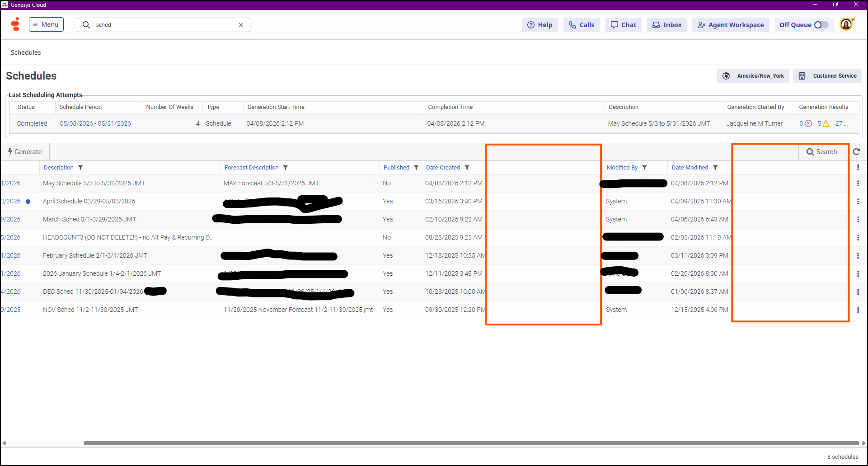This screenshot has height=466, width=868.
Task: Open the actions menu for 2026 January Schedule row
Action: (x=858, y=274)
